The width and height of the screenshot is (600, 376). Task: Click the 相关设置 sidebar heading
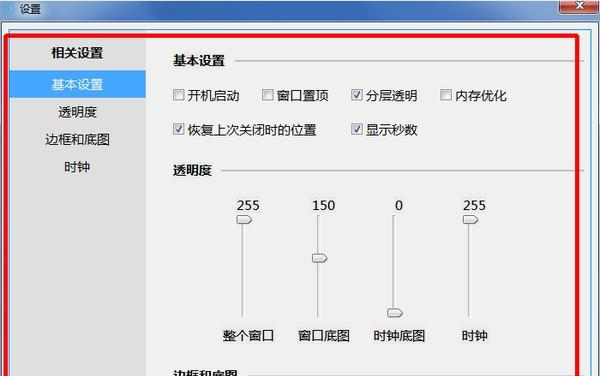point(77,53)
